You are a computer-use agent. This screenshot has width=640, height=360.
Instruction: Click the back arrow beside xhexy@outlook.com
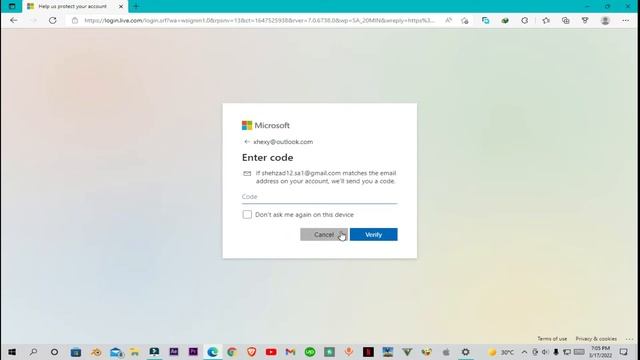pyautogui.click(x=247, y=142)
